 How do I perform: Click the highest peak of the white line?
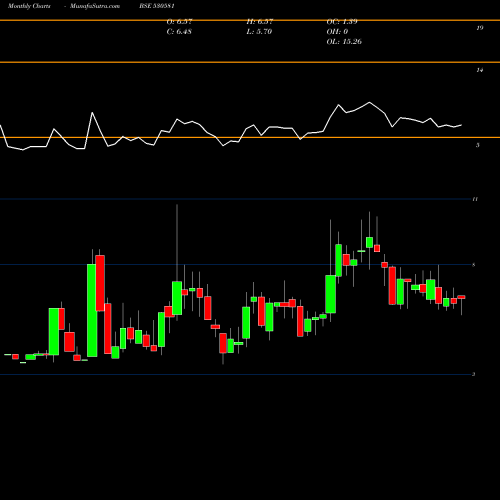(x=369, y=102)
